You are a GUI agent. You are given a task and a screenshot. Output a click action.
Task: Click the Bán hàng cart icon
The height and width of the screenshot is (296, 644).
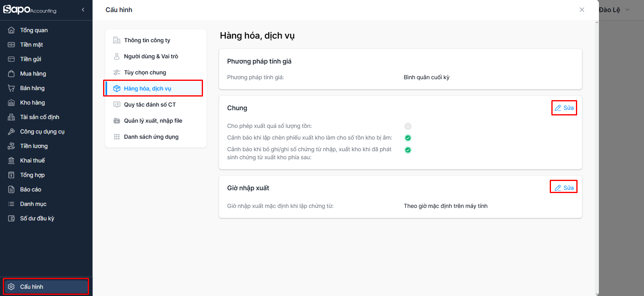pyautogui.click(x=11, y=88)
